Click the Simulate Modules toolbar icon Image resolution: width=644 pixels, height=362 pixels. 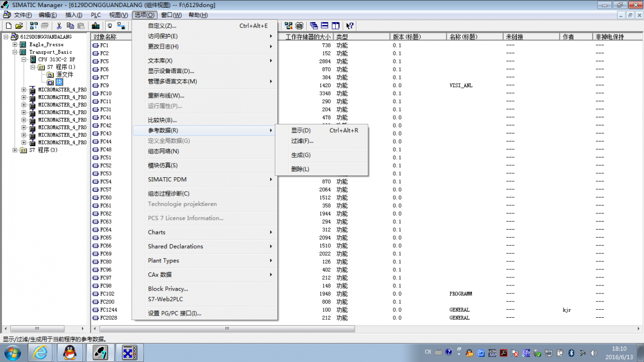coord(300,26)
